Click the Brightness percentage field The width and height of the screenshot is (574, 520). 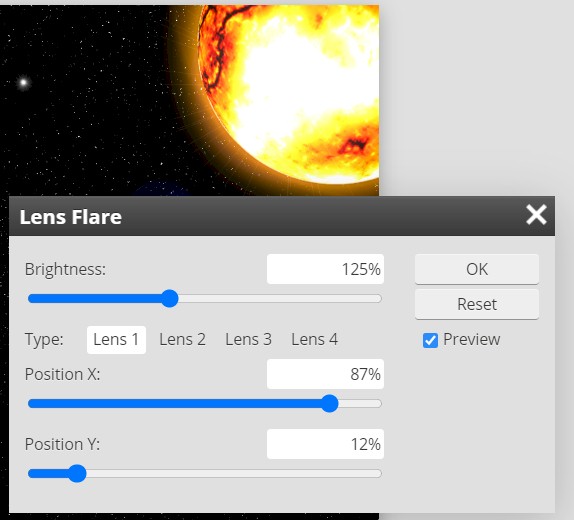(325, 269)
